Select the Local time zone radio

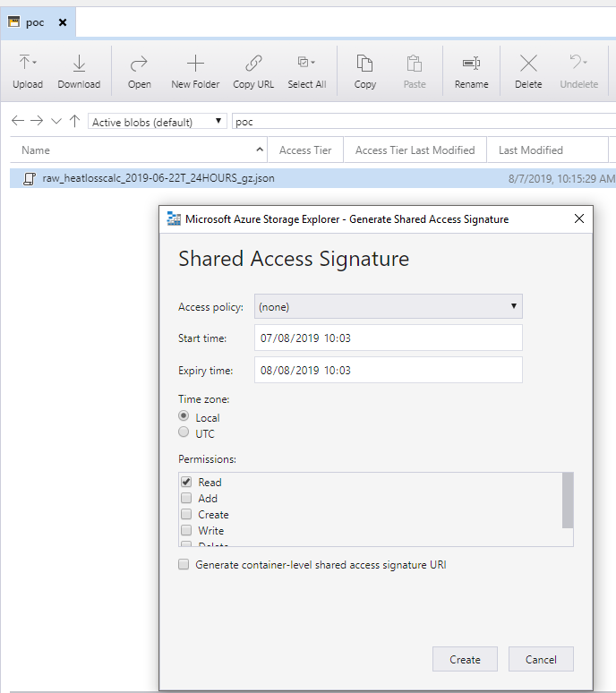[x=184, y=415]
